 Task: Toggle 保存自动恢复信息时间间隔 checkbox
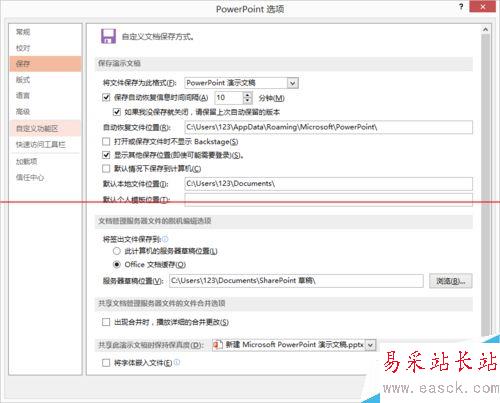click(x=106, y=97)
